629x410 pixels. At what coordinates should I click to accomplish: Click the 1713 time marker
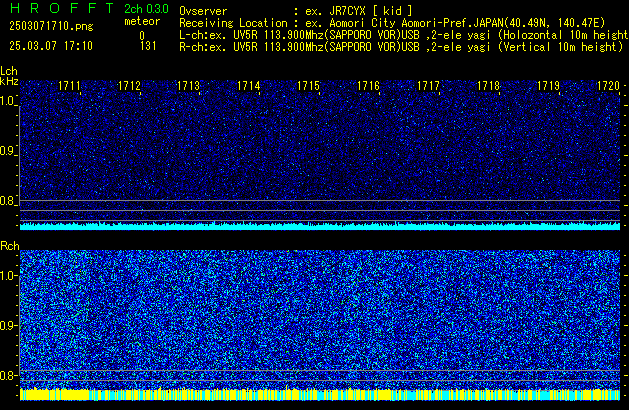click(x=188, y=86)
